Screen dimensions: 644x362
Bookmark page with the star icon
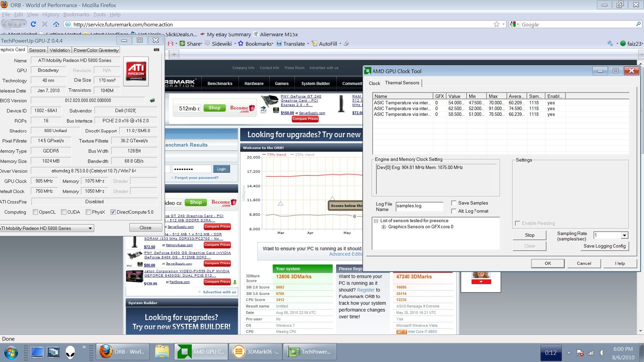pyautogui.click(x=496, y=24)
